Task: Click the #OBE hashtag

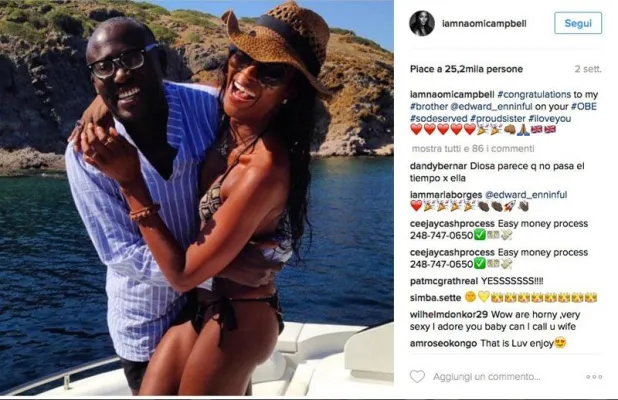Action: pyautogui.click(x=584, y=106)
